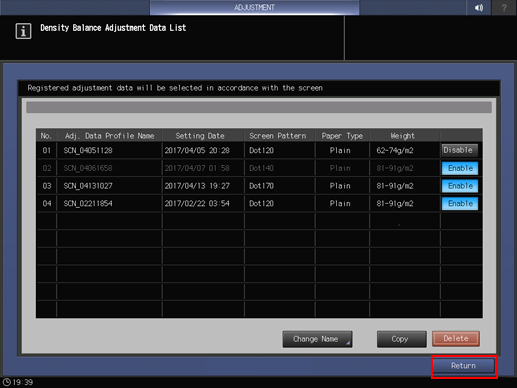Click setting date 2017/04/07 01:58
Image resolution: width=517 pixels, height=388 pixels.
[x=197, y=168]
